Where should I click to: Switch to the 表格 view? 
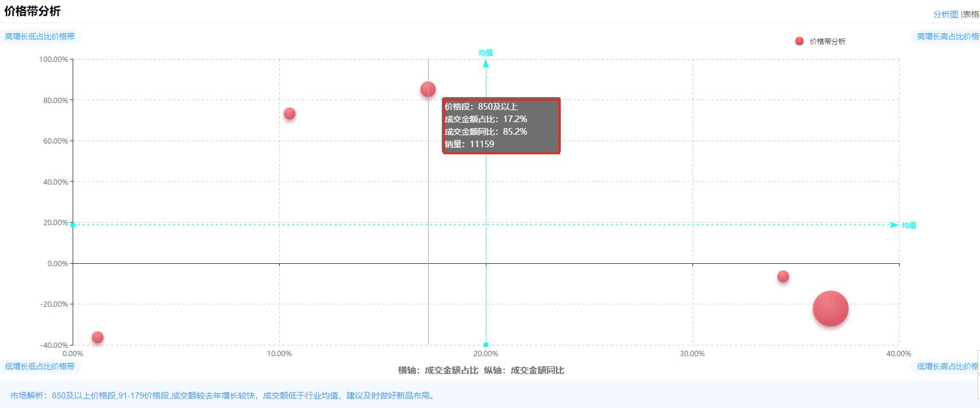pyautogui.click(x=971, y=14)
